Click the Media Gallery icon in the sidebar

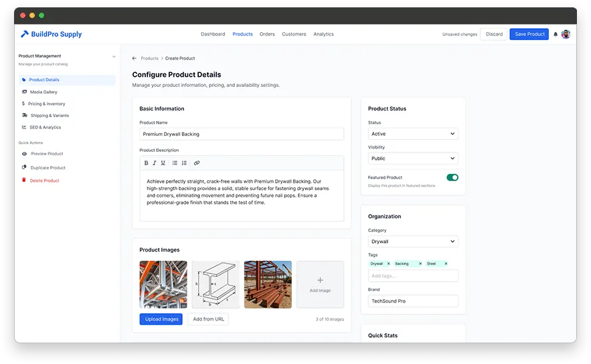coord(24,92)
